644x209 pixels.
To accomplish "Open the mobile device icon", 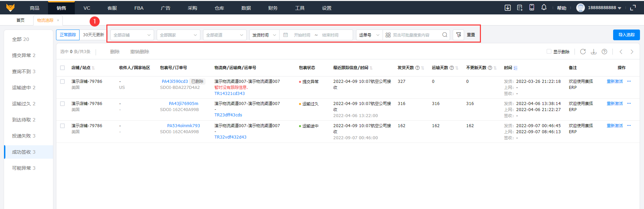I will point(532,7).
